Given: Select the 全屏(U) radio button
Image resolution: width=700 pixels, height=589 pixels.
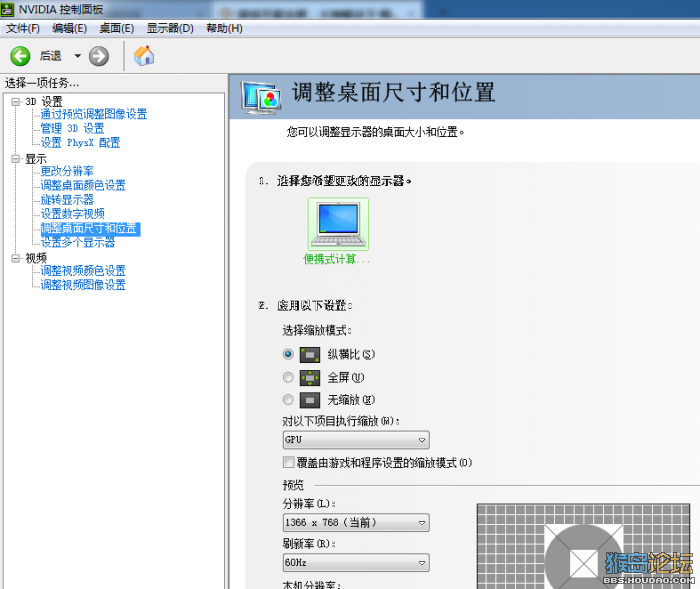Looking at the screenshot, I should pyautogui.click(x=288, y=378).
